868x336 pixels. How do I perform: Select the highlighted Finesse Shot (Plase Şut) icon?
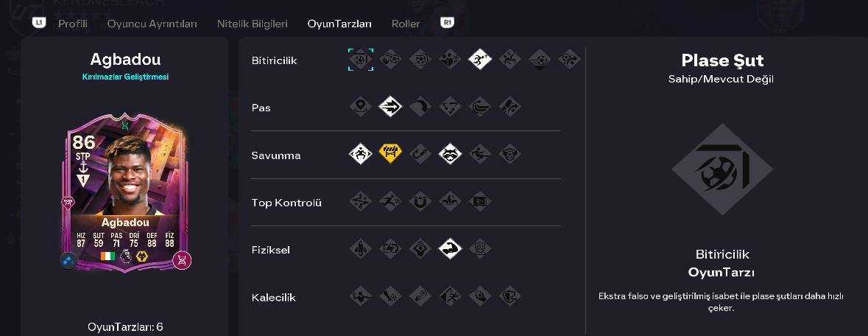[360, 60]
